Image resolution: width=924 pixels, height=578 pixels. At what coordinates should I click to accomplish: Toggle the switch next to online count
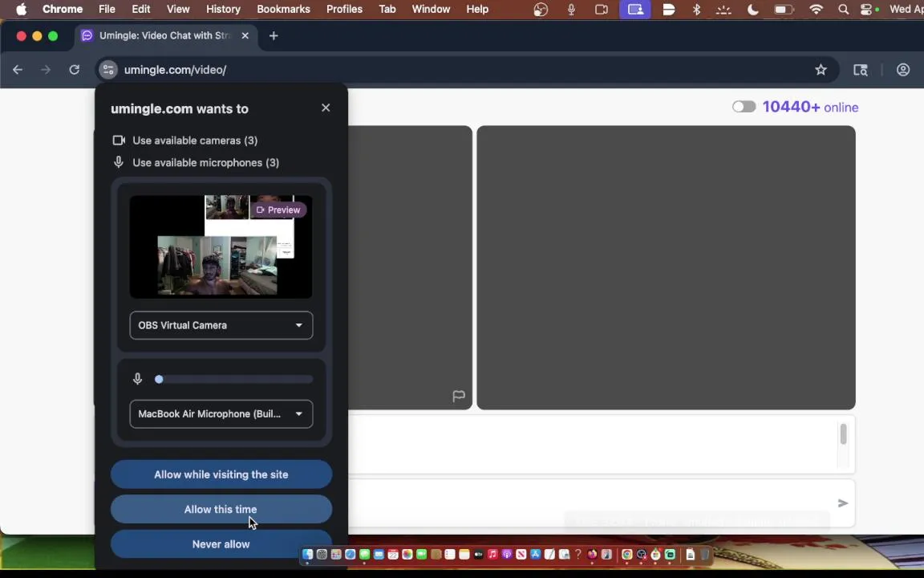pos(744,107)
